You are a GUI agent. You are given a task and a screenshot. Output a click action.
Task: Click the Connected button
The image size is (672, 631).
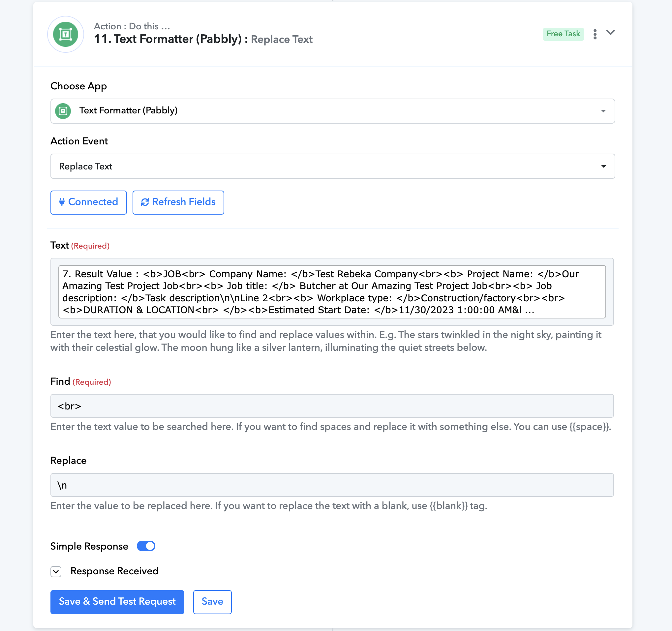click(89, 202)
